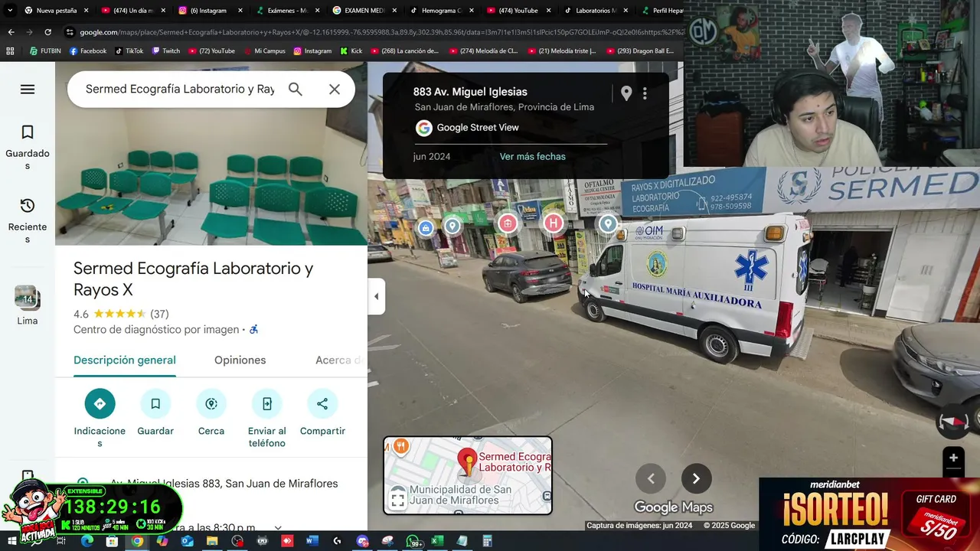Expand the mini map fullscreen icon
Image resolution: width=980 pixels, height=551 pixels.
397,500
